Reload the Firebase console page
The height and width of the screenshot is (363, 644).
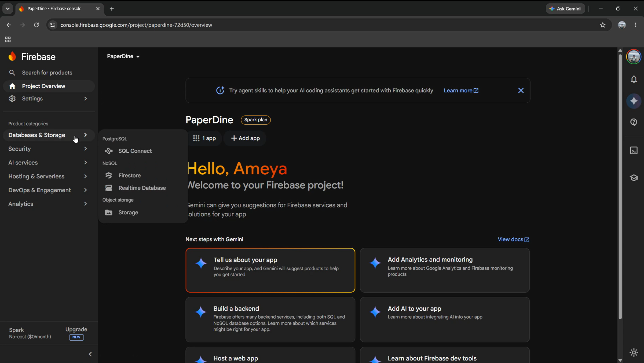pyautogui.click(x=36, y=25)
